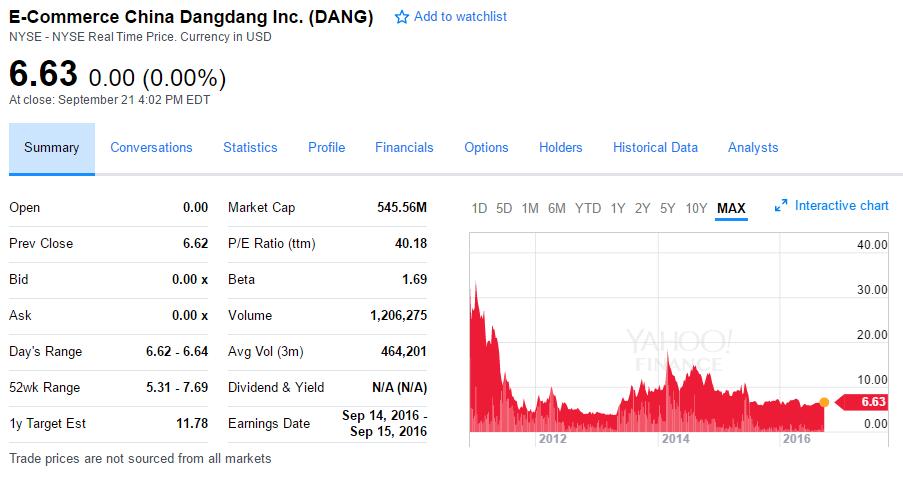Click the orange current-price dot on the chart
903x482 pixels.
point(824,402)
